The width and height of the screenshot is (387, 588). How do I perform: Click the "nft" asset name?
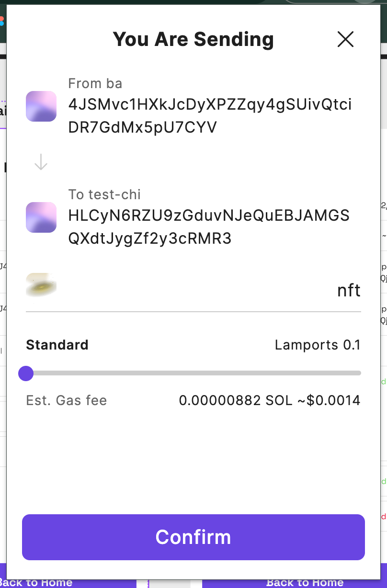pos(349,290)
